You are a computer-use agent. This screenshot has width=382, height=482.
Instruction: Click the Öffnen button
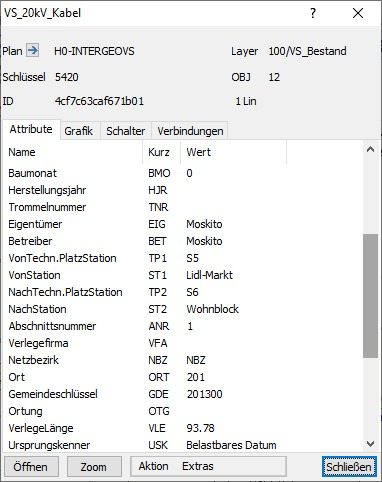31,467
